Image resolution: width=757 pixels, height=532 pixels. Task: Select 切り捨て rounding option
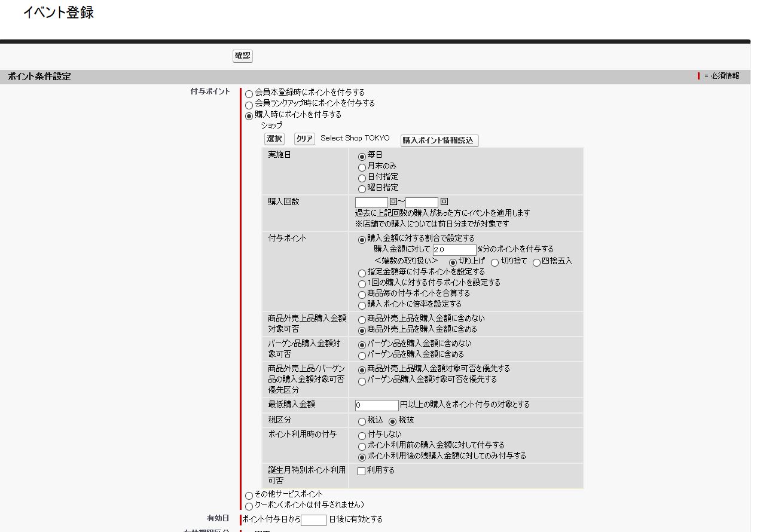[495, 262]
